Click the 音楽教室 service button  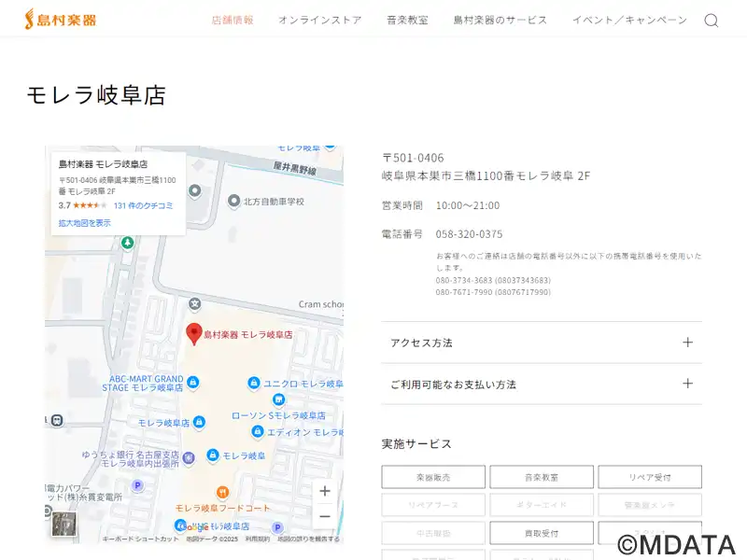[542, 477]
